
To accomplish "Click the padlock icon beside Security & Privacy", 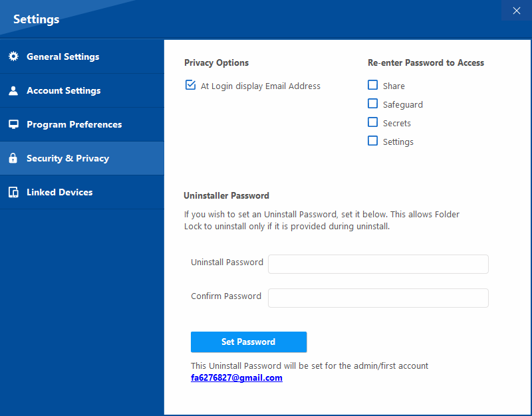I will tap(13, 158).
